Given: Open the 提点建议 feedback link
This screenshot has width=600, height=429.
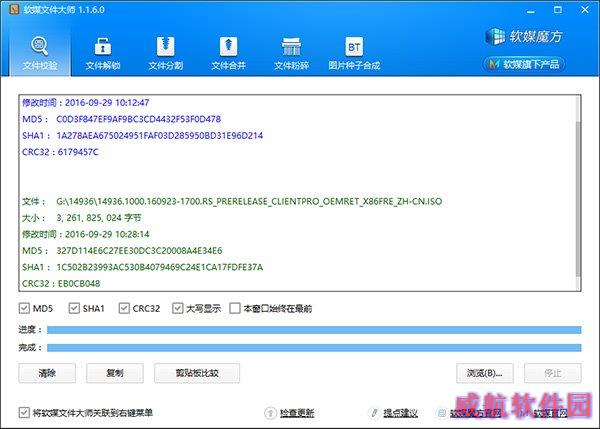Looking at the screenshot, I should click(400, 413).
